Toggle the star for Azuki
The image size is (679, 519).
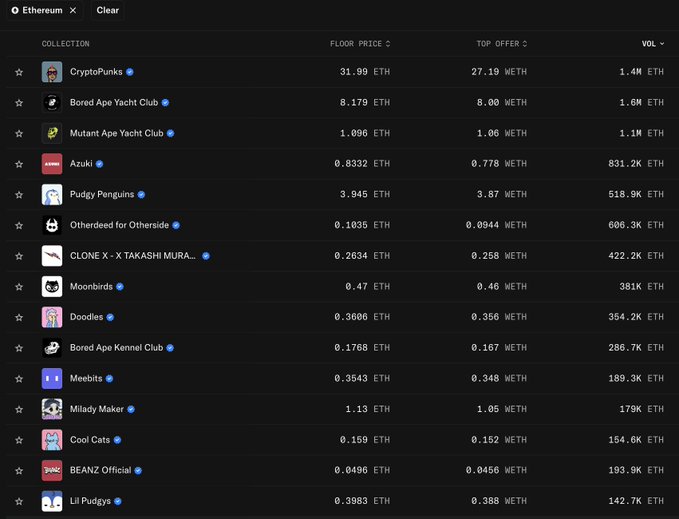click(x=19, y=164)
